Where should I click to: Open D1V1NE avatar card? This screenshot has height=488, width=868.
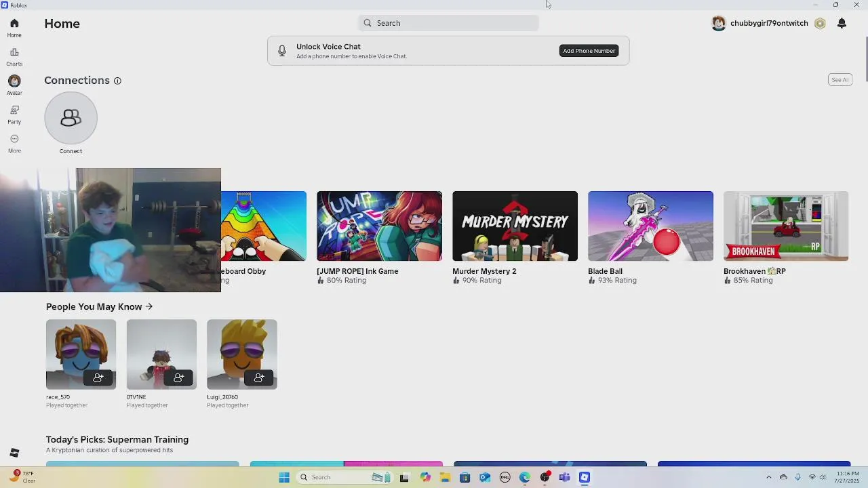[x=161, y=354]
